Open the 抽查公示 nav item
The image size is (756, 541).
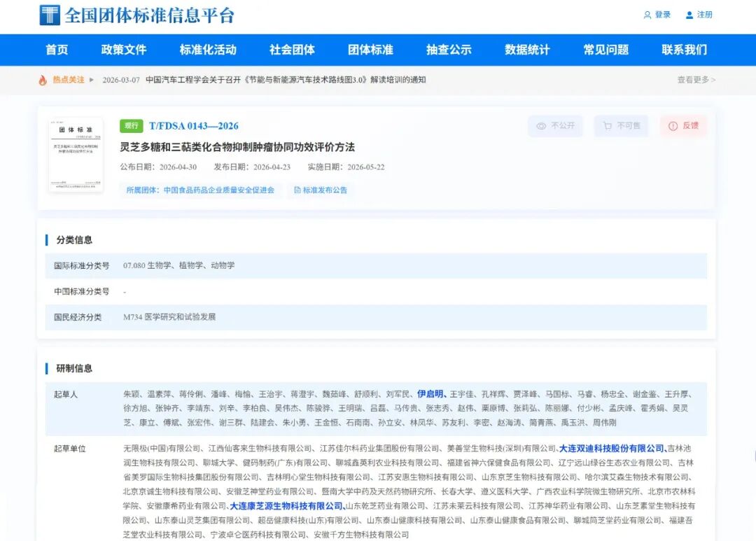[x=449, y=50]
